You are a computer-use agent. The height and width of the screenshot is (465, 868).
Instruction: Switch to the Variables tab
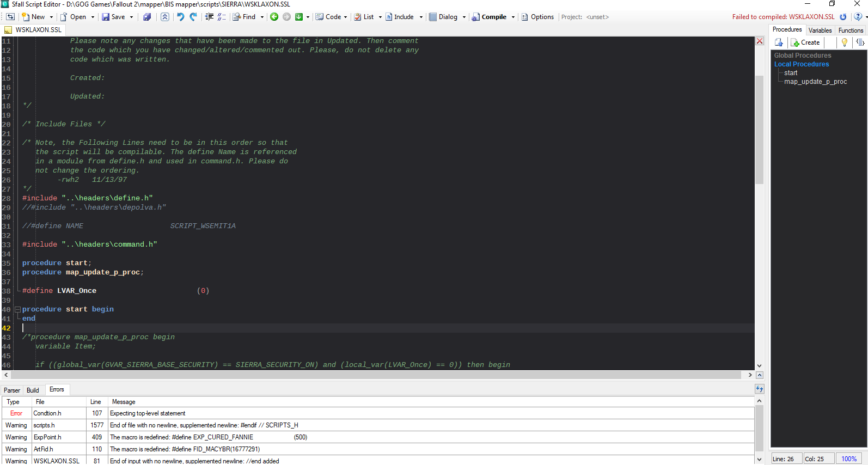pos(820,30)
